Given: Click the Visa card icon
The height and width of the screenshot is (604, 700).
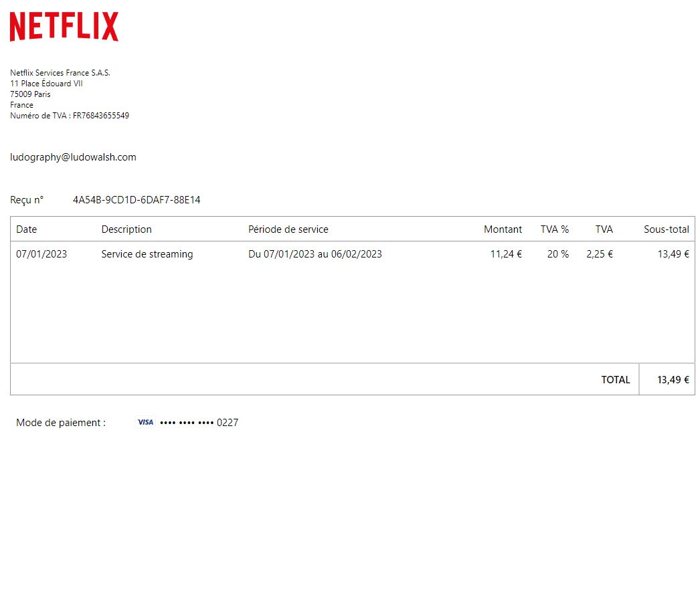Looking at the screenshot, I should 145,422.
